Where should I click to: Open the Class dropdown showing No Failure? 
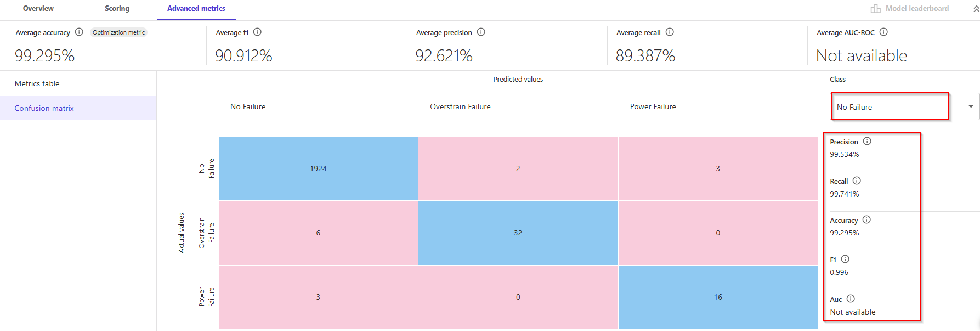click(x=905, y=106)
